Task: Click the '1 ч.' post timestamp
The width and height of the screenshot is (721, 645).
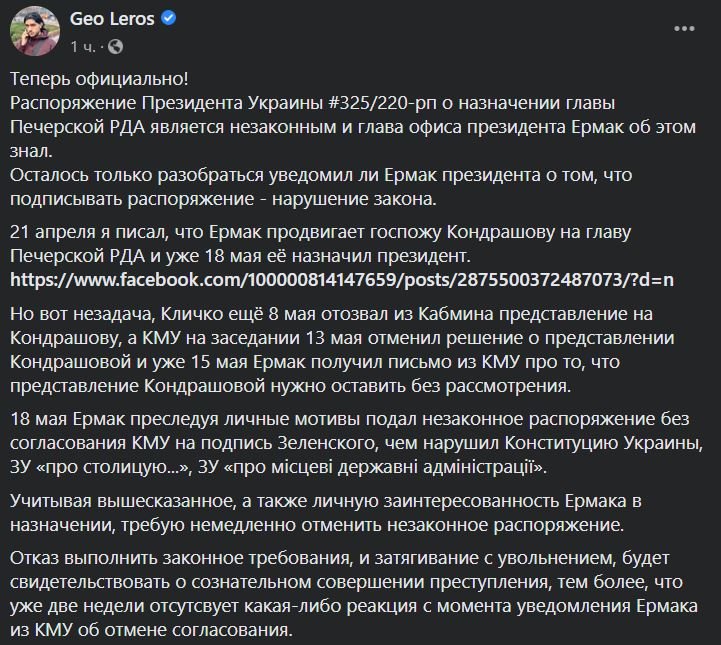Action: [83, 47]
